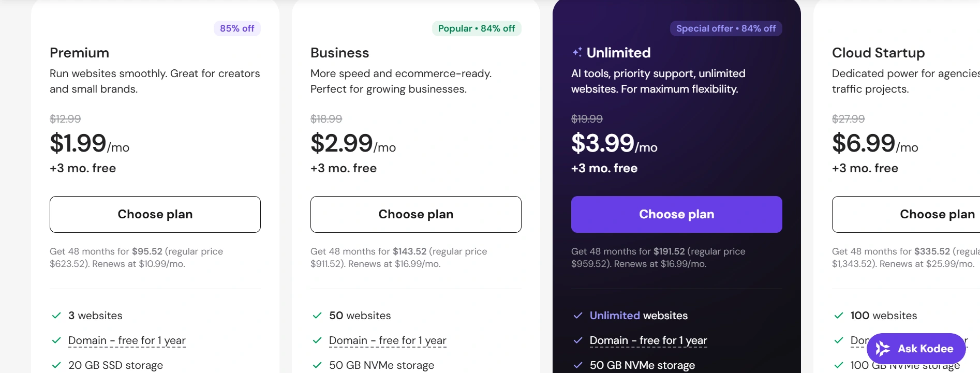
Task: Click the checkmark next to "100 websites"
Action: pos(838,316)
